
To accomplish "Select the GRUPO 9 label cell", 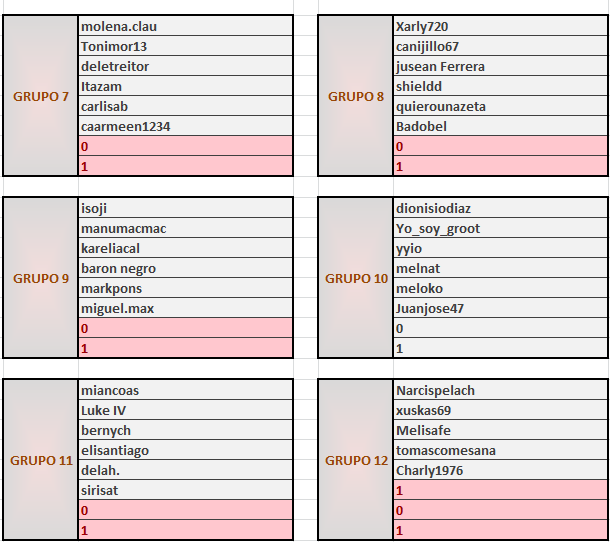I will (x=40, y=278).
